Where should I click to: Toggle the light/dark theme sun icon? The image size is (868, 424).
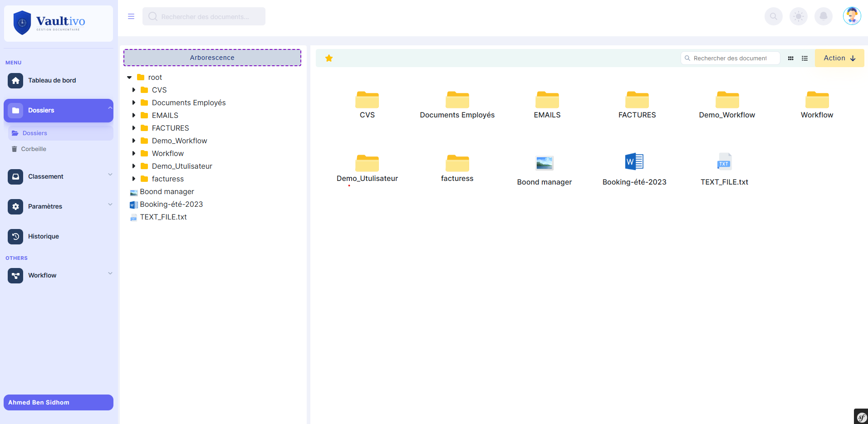tap(799, 16)
